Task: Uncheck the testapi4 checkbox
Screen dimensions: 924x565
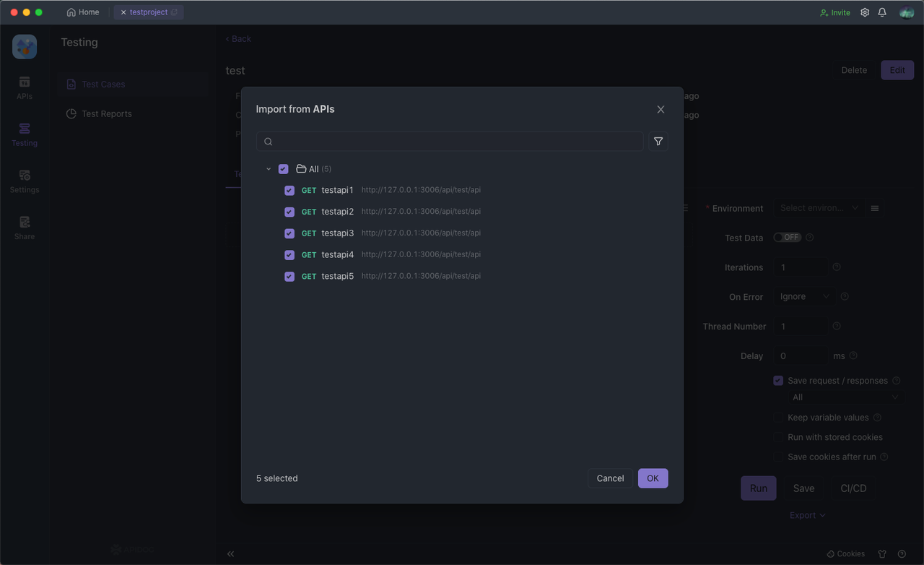Action: point(289,255)
